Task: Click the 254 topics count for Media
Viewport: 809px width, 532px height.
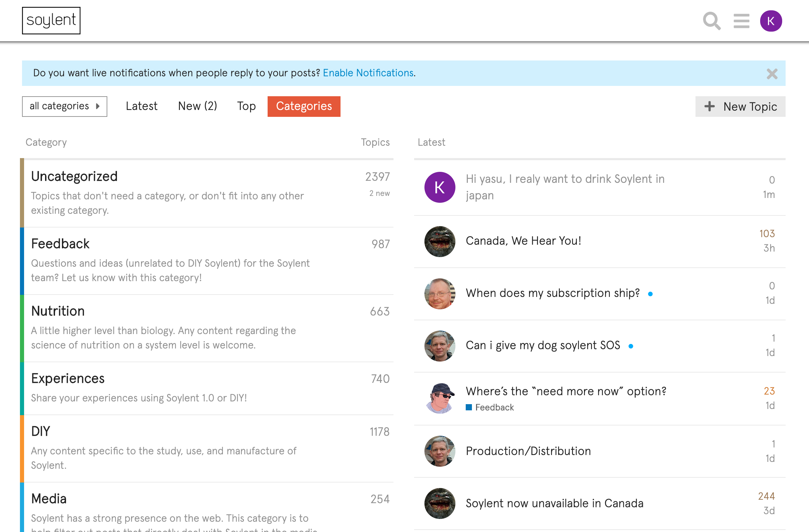Action: tap(380, 499)
